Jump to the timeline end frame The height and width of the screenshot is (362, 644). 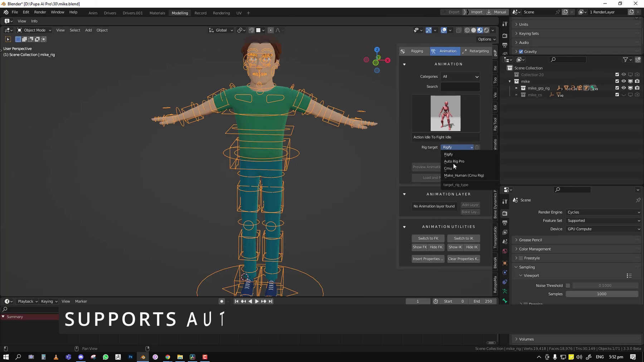tap(270, 301)
